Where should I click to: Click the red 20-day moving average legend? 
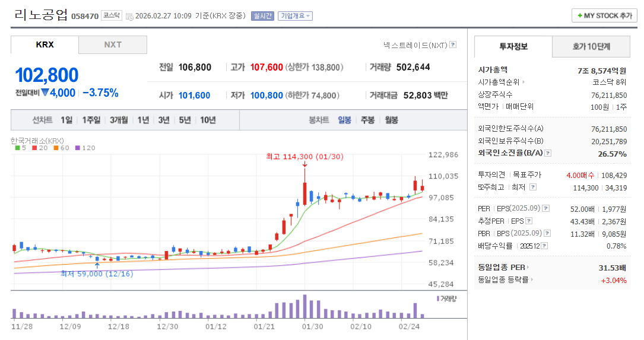[40, 148]
